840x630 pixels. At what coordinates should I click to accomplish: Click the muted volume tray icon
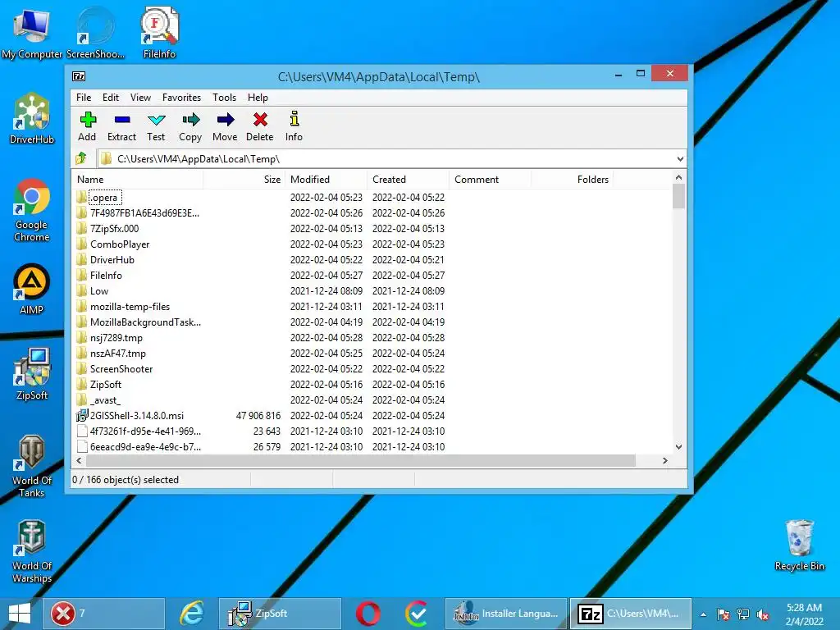(x=763, y=614)
